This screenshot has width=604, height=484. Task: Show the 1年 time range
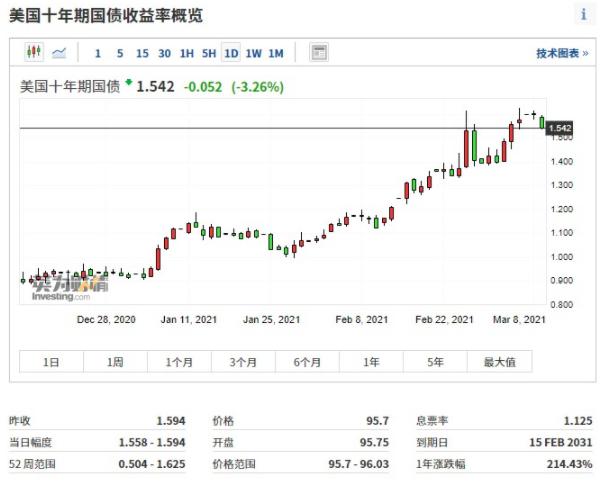pyautogui.click(x=372, y=362)
